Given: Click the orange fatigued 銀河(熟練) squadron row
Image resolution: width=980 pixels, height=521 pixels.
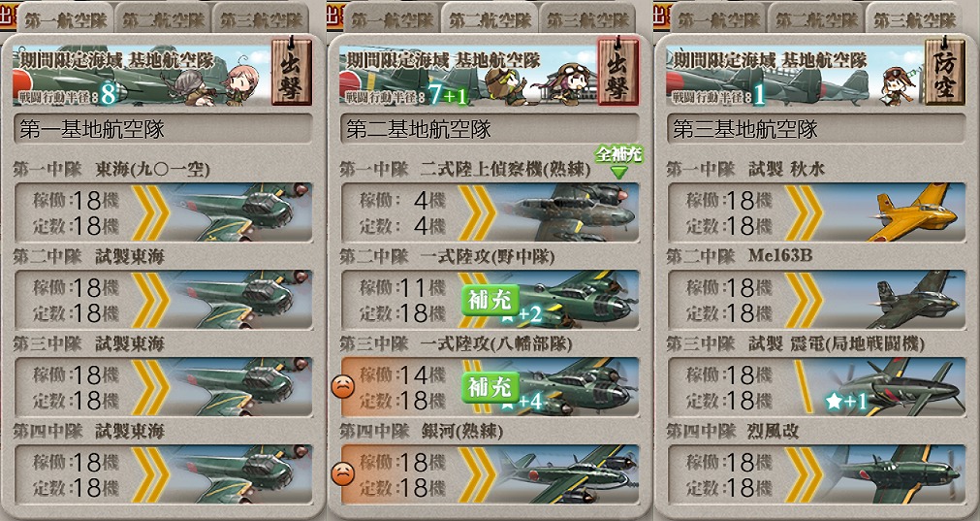Looking at the screenshot, I should tap(490, 474).
